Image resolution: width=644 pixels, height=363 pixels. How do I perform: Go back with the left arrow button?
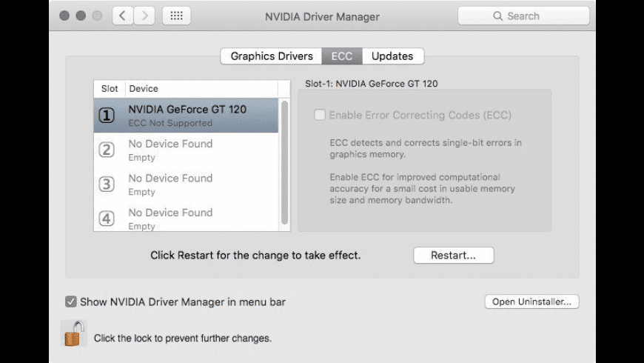point(123,16)
